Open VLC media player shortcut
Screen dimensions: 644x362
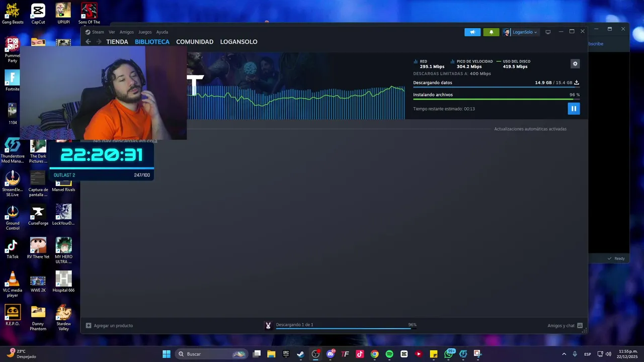point(13,284)
